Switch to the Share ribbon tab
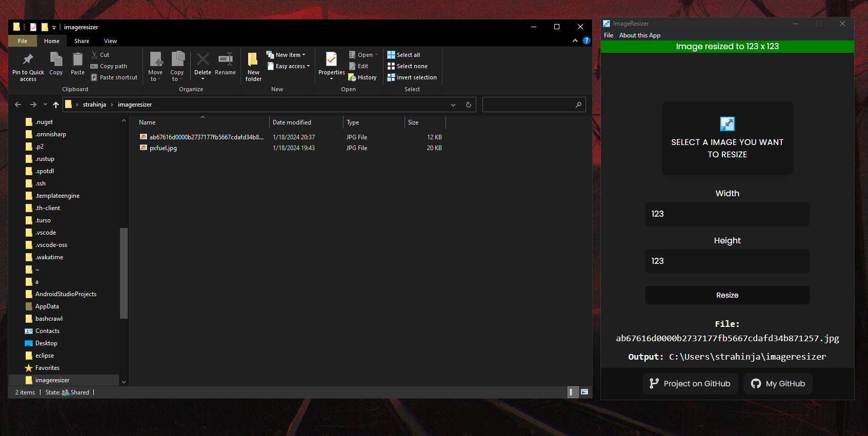 [x=82, y=41]
